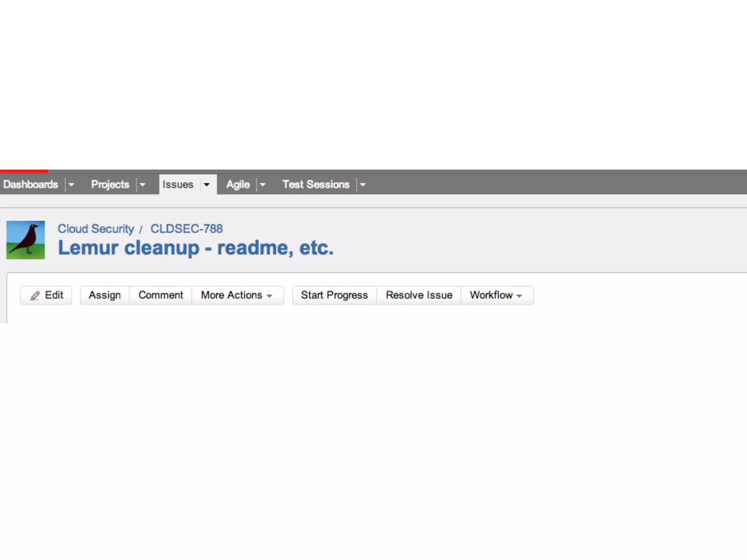
Task: Click the Start Progress button
Action: (x=334, y=295)
